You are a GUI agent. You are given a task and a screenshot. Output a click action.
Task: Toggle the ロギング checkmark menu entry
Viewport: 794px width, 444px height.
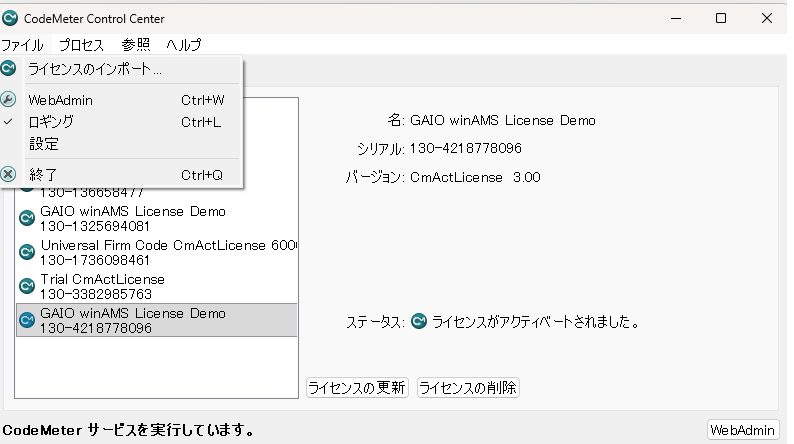tap(50, 122)
